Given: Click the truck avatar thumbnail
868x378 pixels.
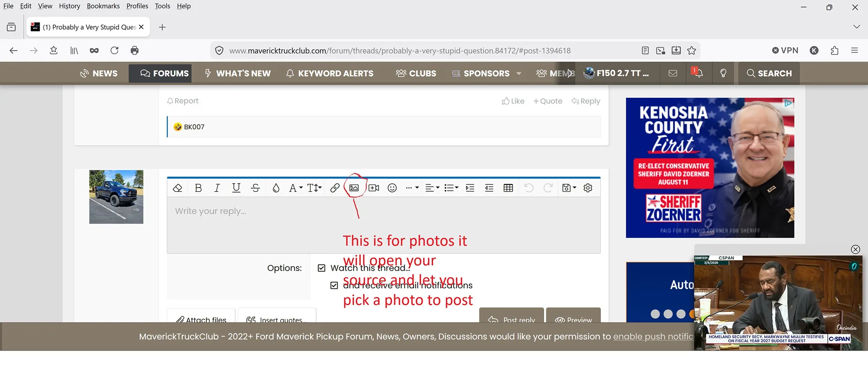Looking at the screenshot, I should 116,197.
